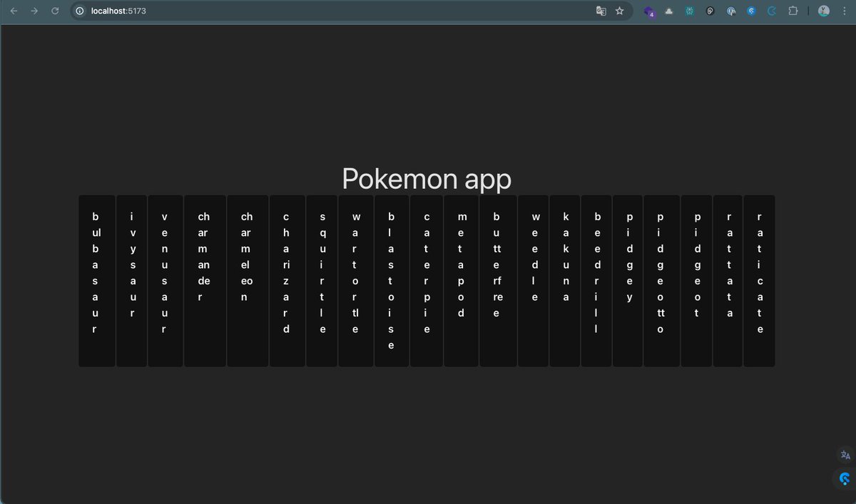Bookmark this page with the star icon
This screenshot has width=856, height=504.
point(620,11)
